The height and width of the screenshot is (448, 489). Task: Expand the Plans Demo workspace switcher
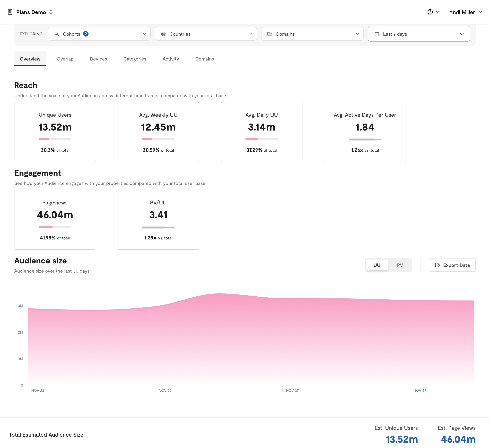51,12
